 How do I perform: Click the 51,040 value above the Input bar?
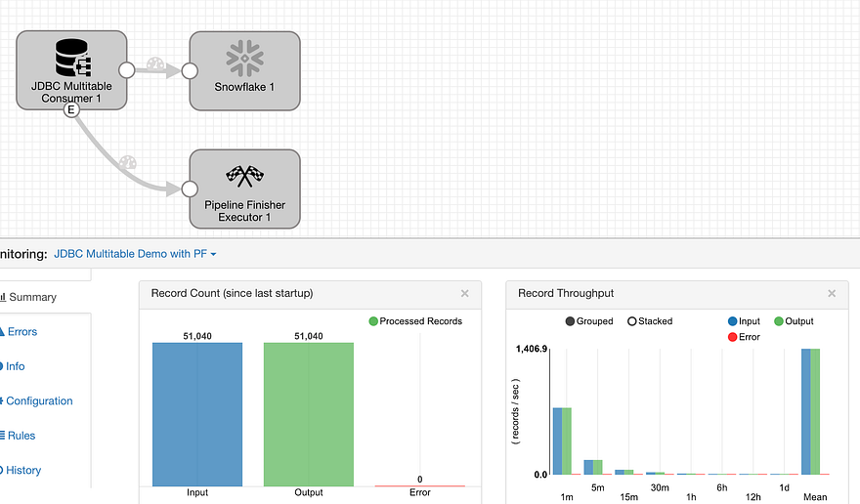(197, 336)
